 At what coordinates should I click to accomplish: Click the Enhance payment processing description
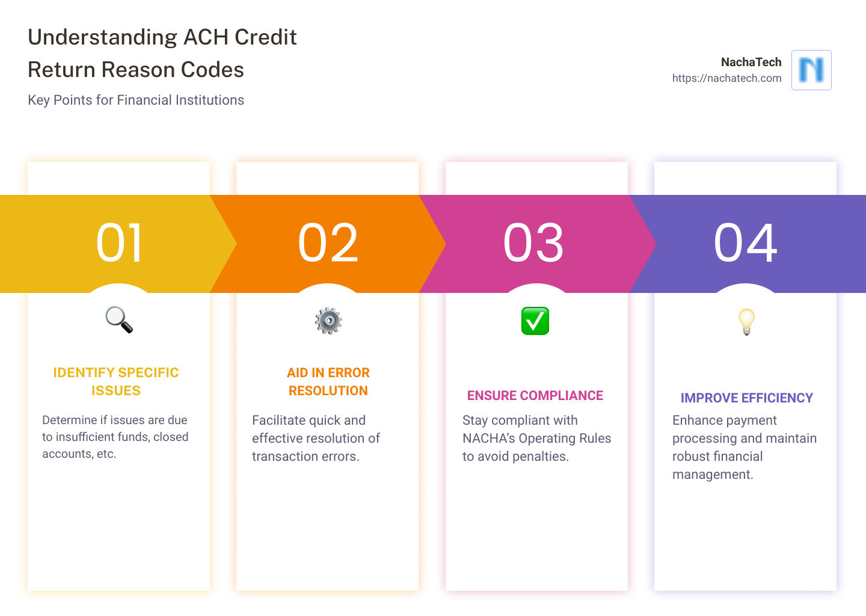(744, 447)
